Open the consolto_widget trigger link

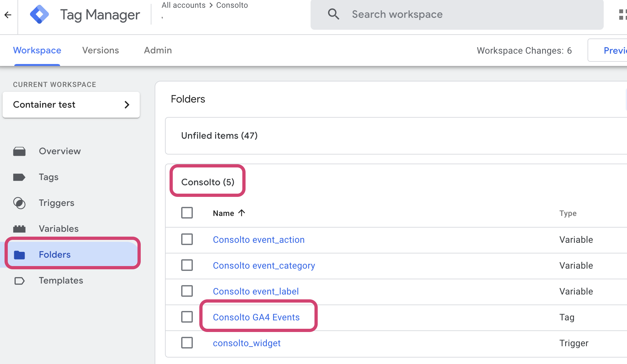[247, 343]
